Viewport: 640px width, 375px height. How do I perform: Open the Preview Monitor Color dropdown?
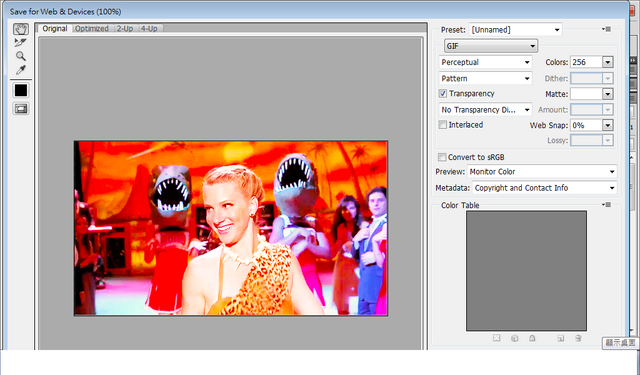[x=542, y=171]
